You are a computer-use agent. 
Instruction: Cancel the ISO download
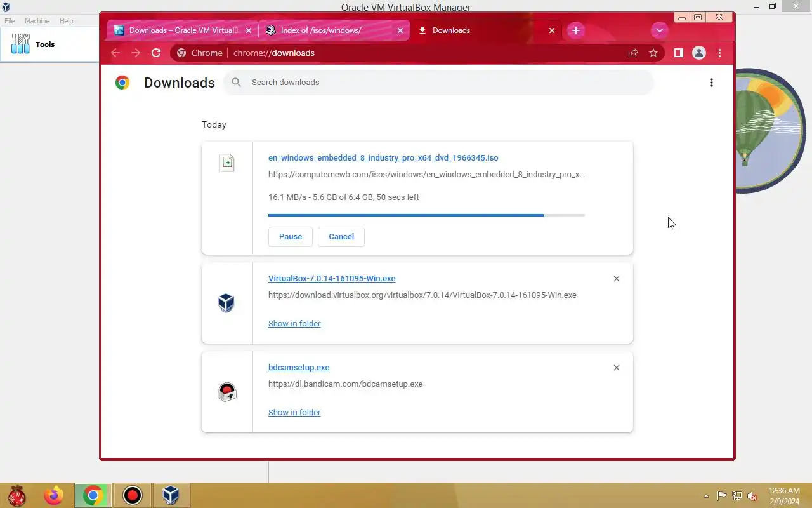tap(341, 237)
